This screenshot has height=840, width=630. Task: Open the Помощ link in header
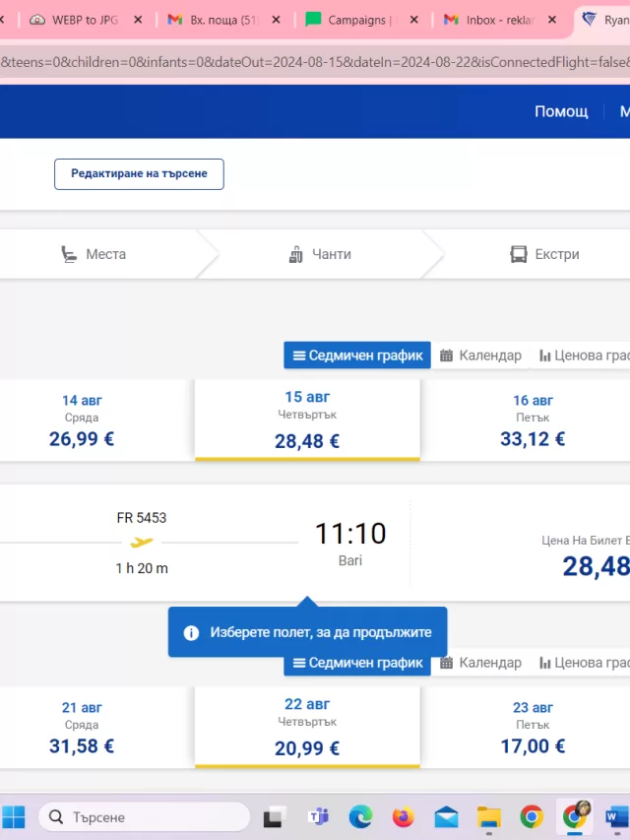click(561, 111)
